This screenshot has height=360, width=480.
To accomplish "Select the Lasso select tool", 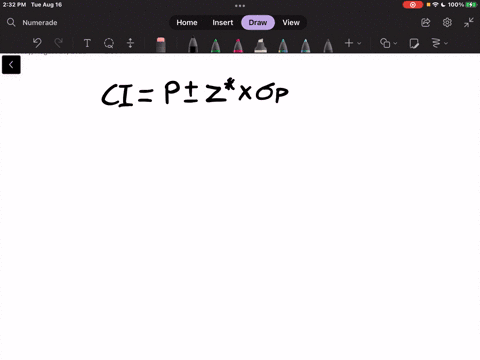I will (109, 43).
